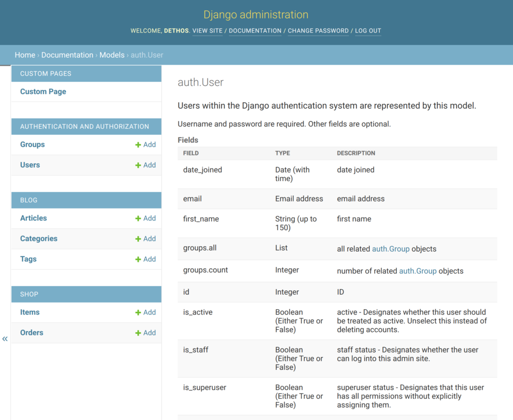Click the Django administration title
The width and height of the screenshot is (513, 420).
[x=256, y=15]
